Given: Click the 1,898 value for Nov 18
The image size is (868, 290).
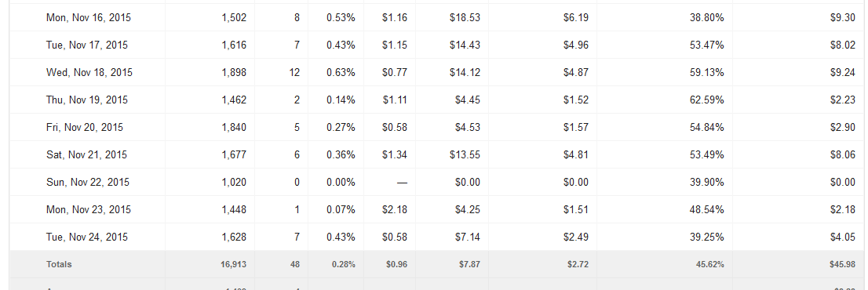Looking at the screenshot, I should coord(234,72).
